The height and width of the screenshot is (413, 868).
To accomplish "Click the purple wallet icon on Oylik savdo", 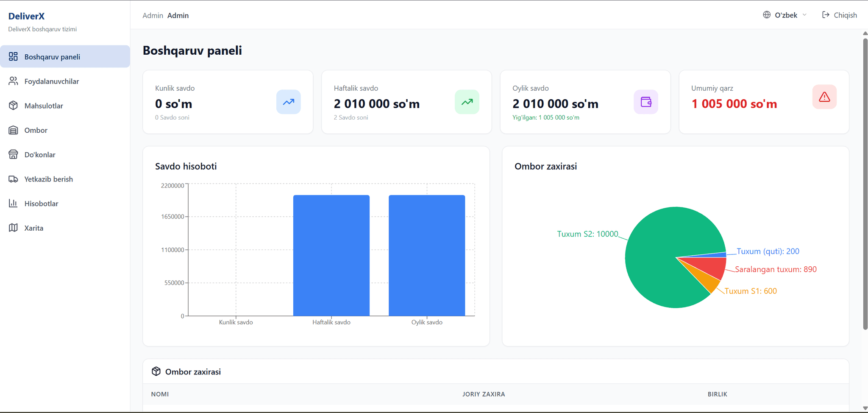I will (x=645, y=102).
